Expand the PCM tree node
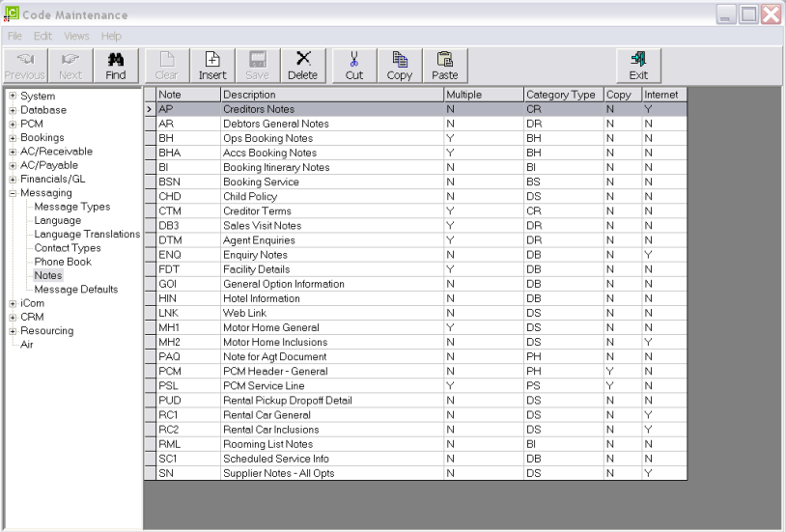The height and width of the screenshot is (532, 786). click(x=13, y=124)
